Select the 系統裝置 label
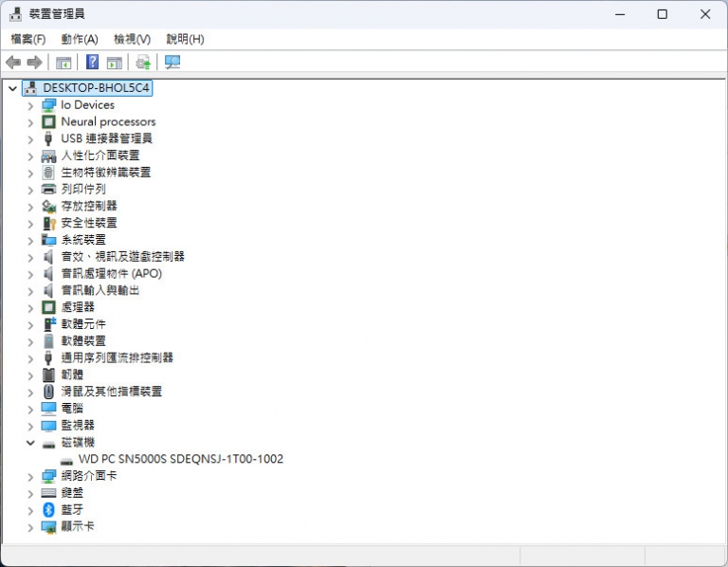The height and width of the screenshot is (567, 728). 83,240
